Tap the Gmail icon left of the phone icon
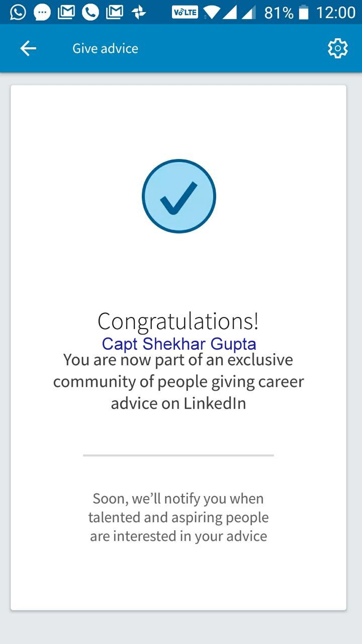 [66, 12]
